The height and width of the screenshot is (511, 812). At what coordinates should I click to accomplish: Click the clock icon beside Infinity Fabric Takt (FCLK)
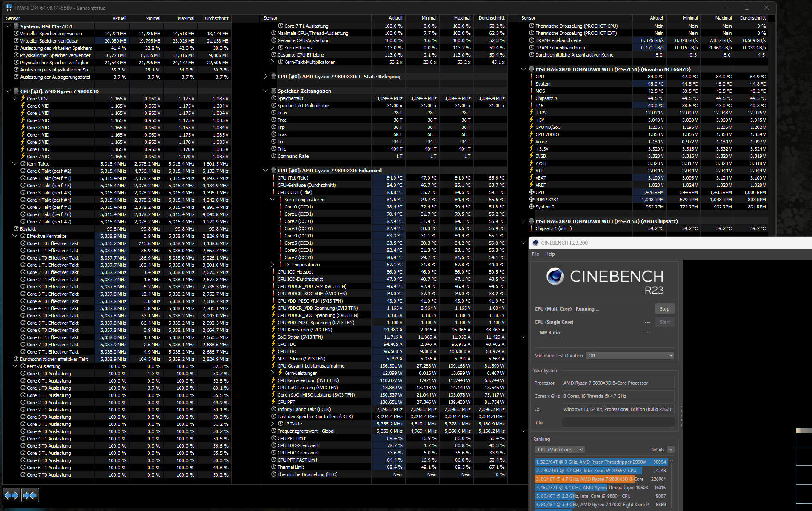tap(274, 409)
